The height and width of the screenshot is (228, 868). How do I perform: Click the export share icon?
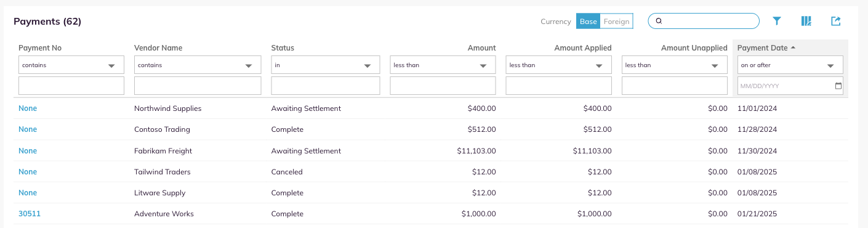pos(835,22)
